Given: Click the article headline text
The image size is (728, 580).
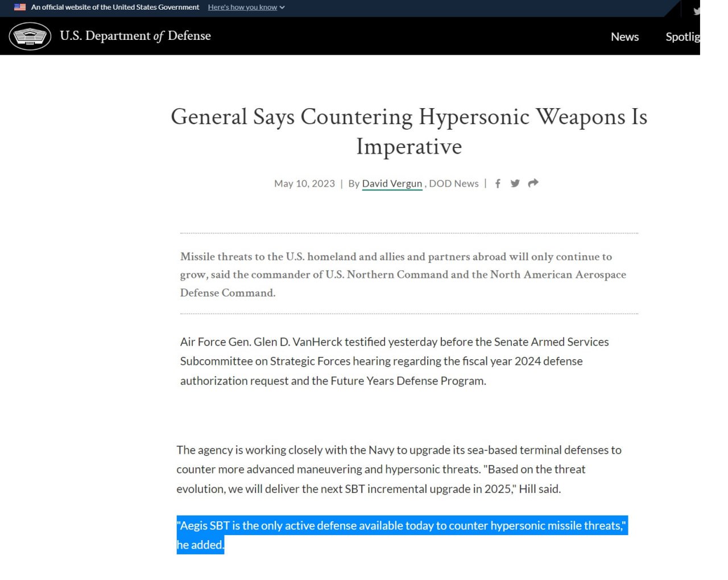Looking at the screenshot, I should point(409,131).
